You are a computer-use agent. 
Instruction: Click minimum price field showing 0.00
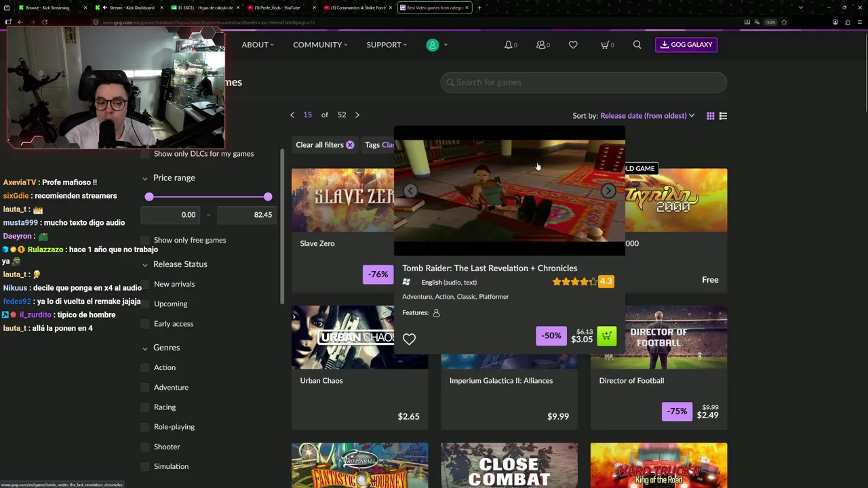170,215
